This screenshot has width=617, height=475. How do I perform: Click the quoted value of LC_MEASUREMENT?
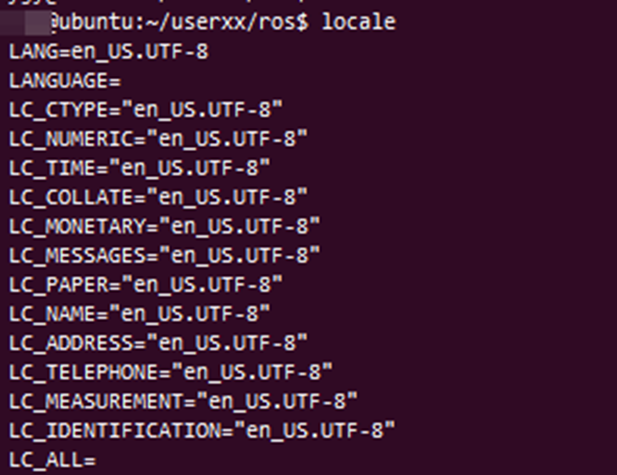pyautogui.click(x=277, y=400)
